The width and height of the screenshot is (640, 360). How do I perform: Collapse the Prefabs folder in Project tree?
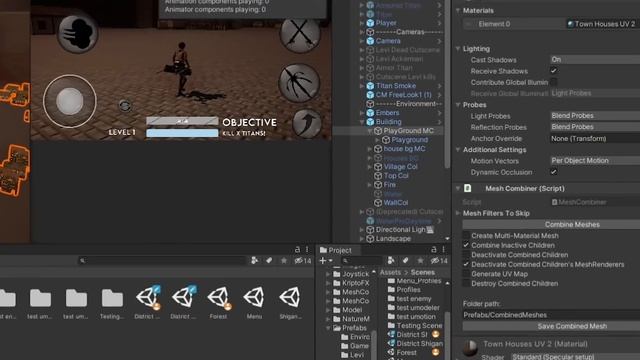tap(328, 328)
